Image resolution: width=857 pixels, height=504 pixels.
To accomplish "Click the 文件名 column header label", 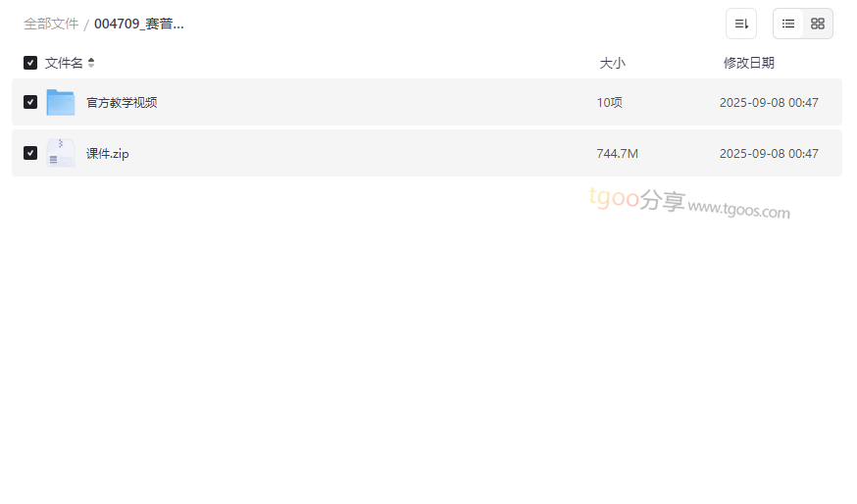I will 64,63.
